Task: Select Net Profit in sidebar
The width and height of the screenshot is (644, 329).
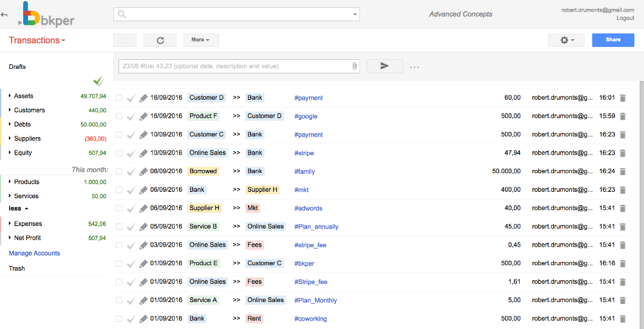Action: point(28,238)
